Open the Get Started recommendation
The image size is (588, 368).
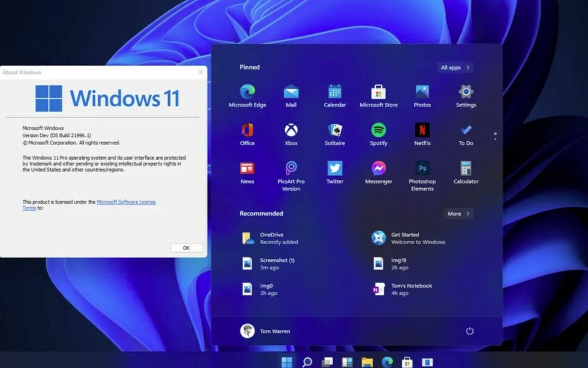click(408, 238)
